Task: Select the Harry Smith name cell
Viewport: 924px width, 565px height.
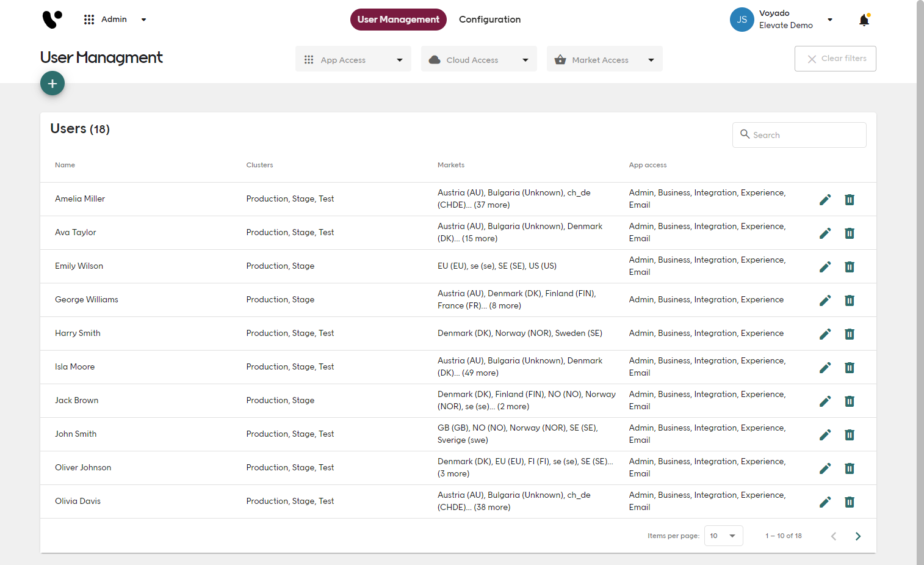Action: (x=78, y=333)
